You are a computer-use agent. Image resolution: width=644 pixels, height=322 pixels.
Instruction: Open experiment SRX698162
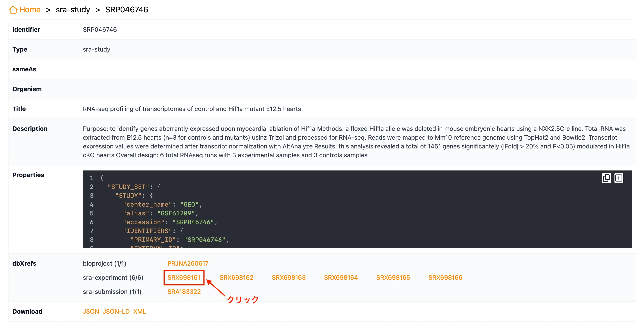[236, 278]
